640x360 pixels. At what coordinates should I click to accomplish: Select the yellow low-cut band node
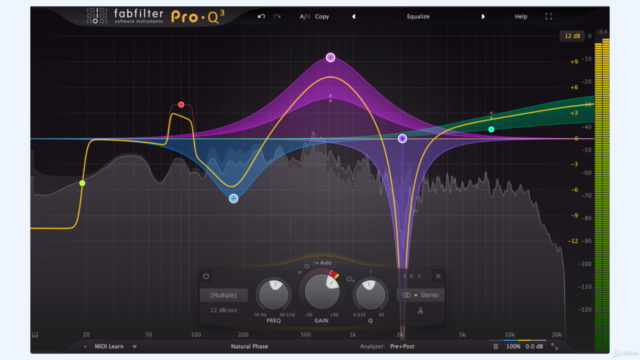click(82, 183)
